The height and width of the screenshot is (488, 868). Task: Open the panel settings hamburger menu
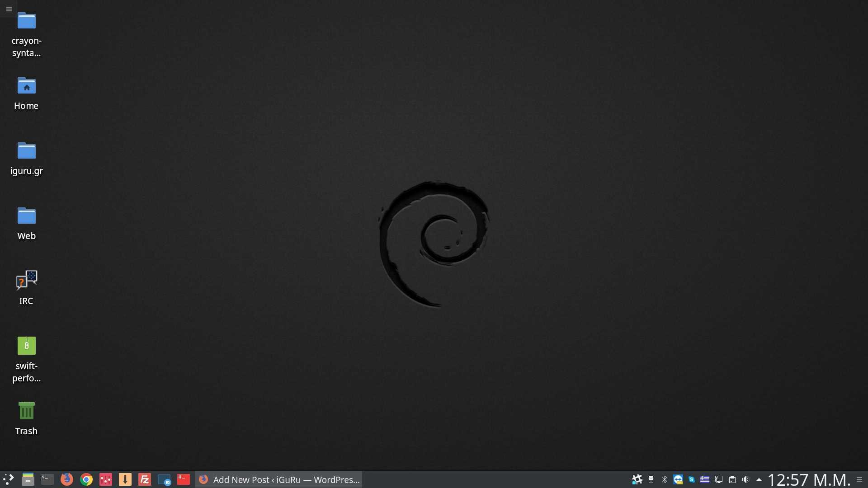click(x=859, y=479)
